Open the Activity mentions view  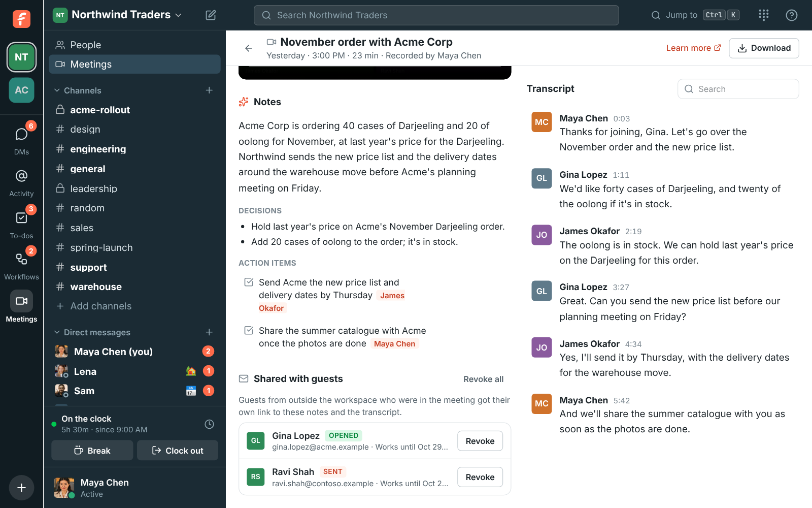pyautogui.click(x=21, y=183)
